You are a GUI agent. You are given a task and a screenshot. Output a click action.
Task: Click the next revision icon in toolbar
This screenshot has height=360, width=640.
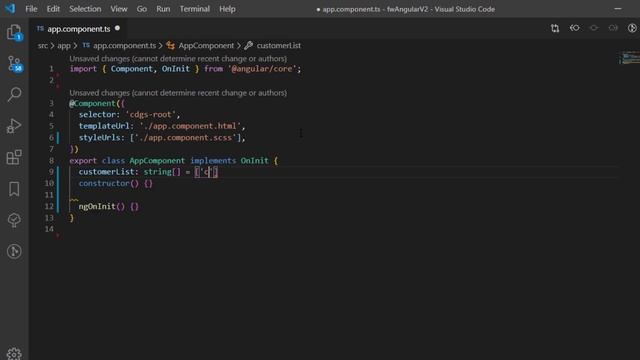tap(613, 28)
